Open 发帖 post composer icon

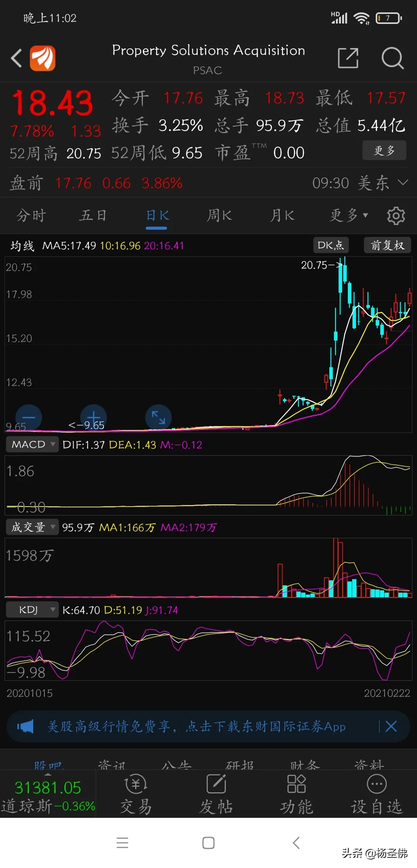tap(216, 795)
